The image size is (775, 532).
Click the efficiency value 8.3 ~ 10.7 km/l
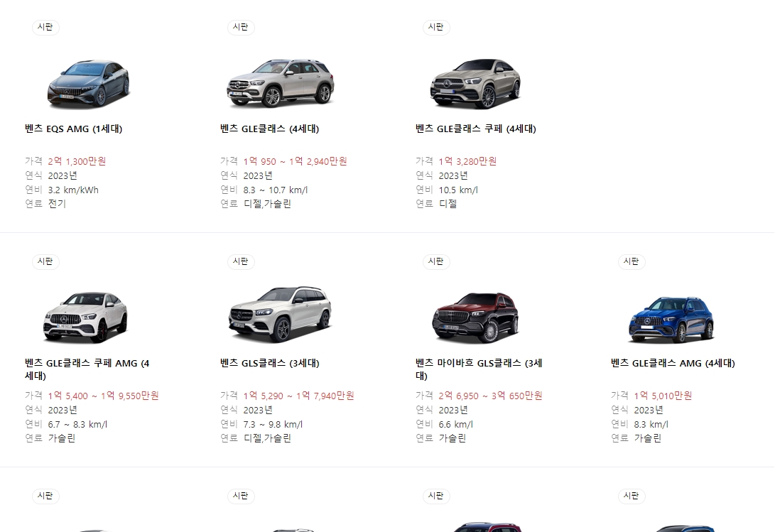point(276,190)
